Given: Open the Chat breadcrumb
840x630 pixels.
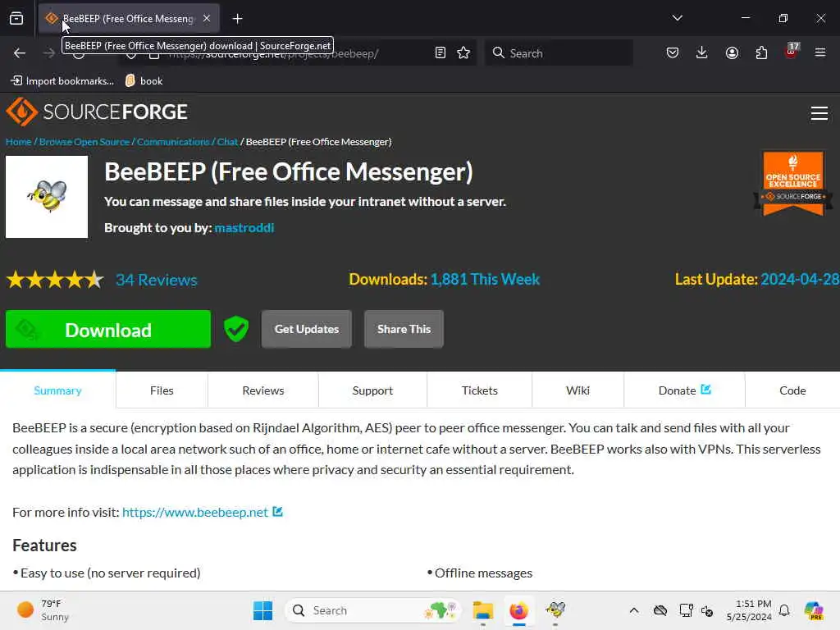Looking at the screenshot, I should 227,142.
